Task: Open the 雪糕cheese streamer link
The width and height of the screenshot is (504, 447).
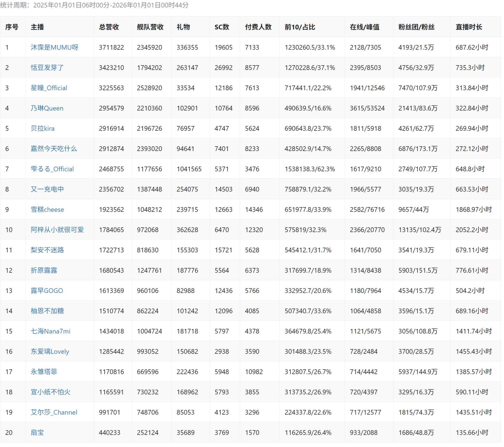Action: (x=47, y=210)
